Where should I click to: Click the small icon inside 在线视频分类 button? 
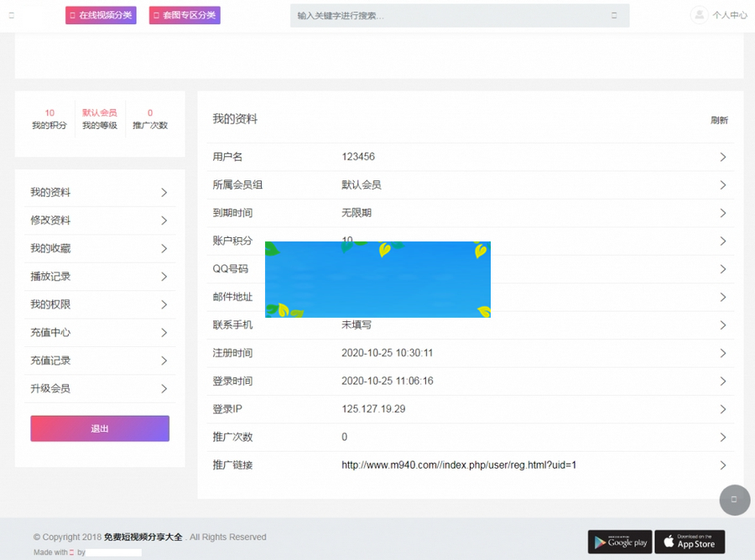[71, 14]
